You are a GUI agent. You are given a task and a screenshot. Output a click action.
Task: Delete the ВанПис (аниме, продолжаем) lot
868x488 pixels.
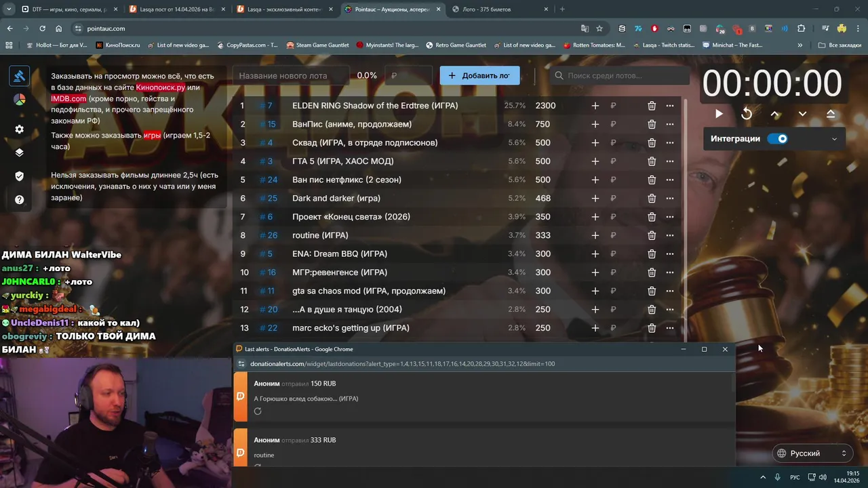point(652,124)
